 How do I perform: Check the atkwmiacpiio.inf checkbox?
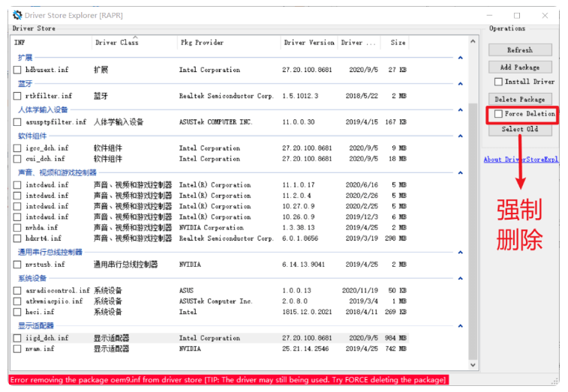17,301
